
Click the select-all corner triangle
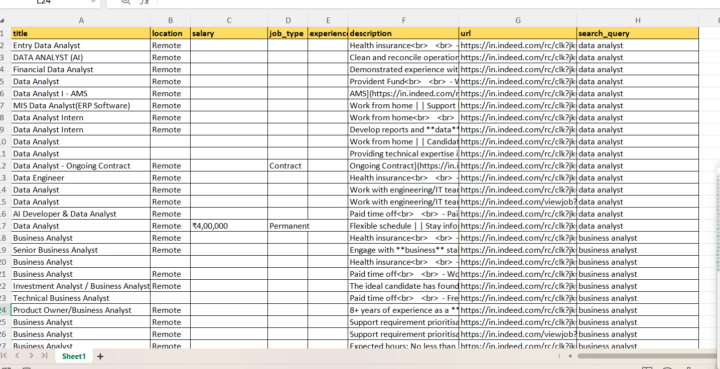(2, 21)
